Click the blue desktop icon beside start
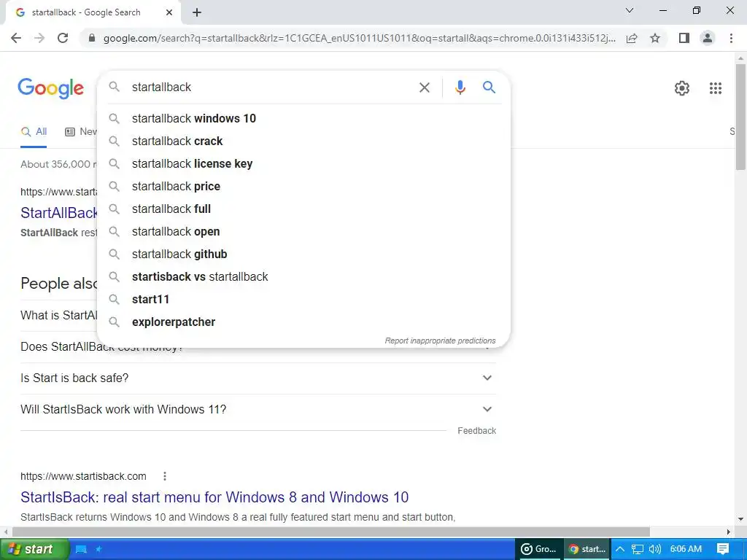 click(81, 549)
